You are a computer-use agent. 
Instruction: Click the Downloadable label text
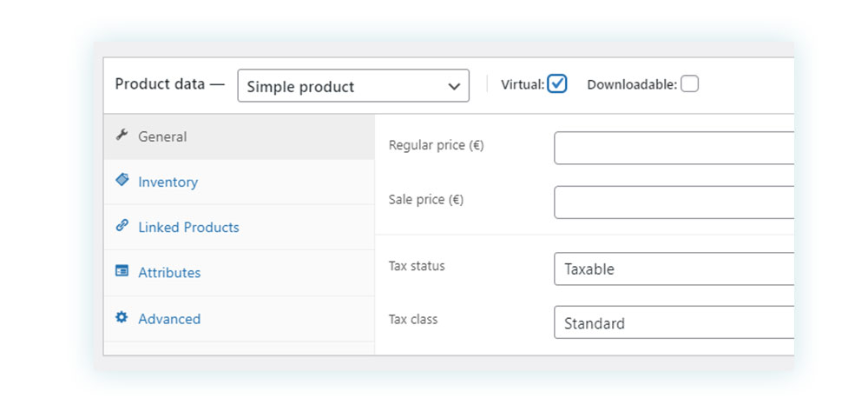pos(632,85)
